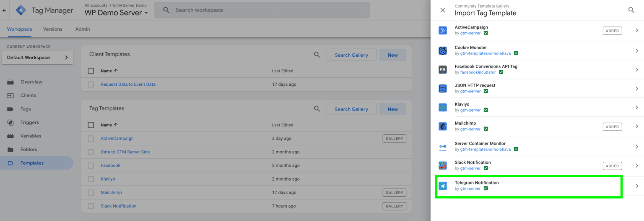644x221 pixels.
Task: Check the Data to GTM Server Side row
Action: (91, 152)
